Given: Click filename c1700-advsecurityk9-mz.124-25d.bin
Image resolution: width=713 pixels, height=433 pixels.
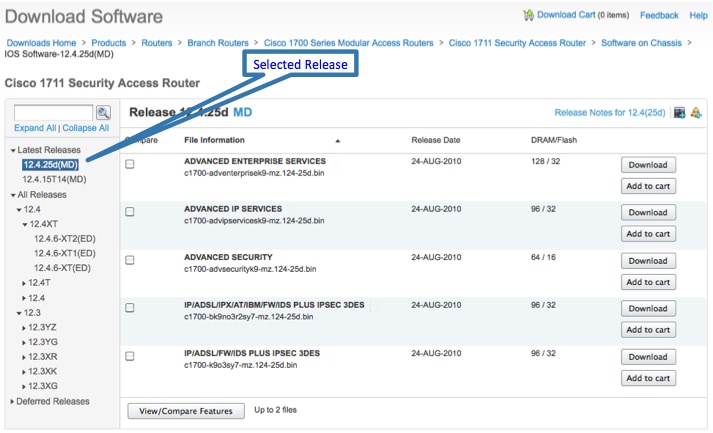Looking at the screenshot, I should [x=250, y=269].
